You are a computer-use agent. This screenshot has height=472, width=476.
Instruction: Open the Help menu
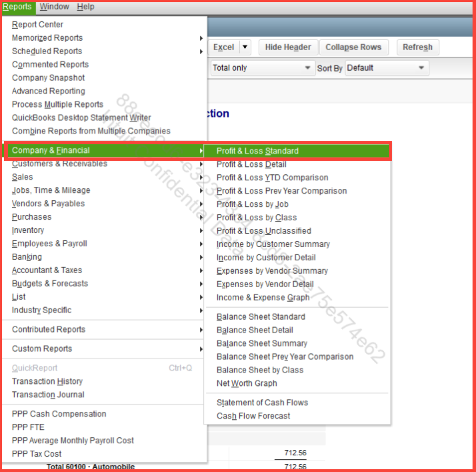coord(85,7)
